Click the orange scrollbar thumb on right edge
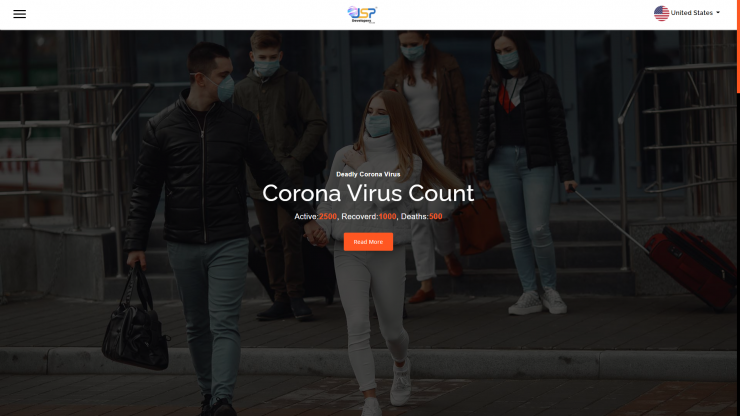Image resolution: width=740 pixels, height=416 pixels. (738, 46)
